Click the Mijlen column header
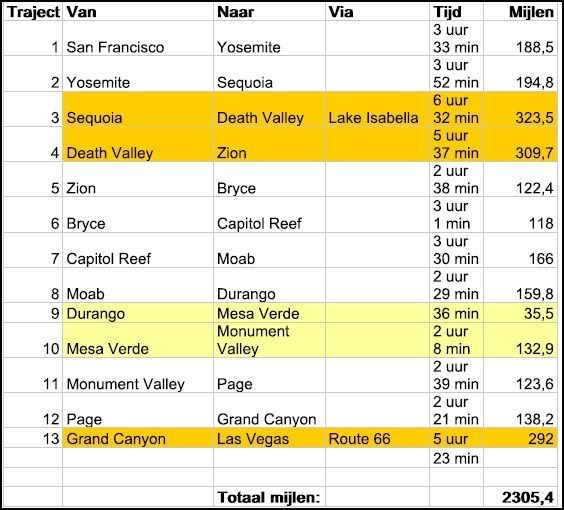Screen dimensions: 564x510 520,12
